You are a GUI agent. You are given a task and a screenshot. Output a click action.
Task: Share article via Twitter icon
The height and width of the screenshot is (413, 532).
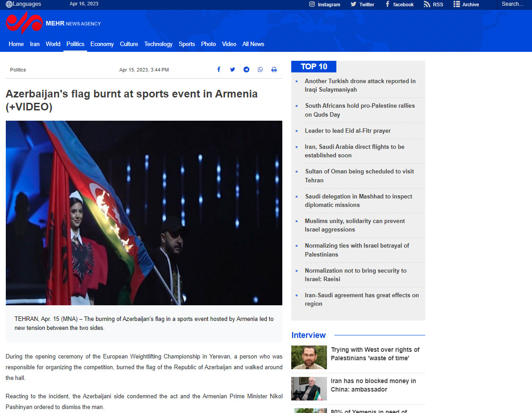(232, 70)
